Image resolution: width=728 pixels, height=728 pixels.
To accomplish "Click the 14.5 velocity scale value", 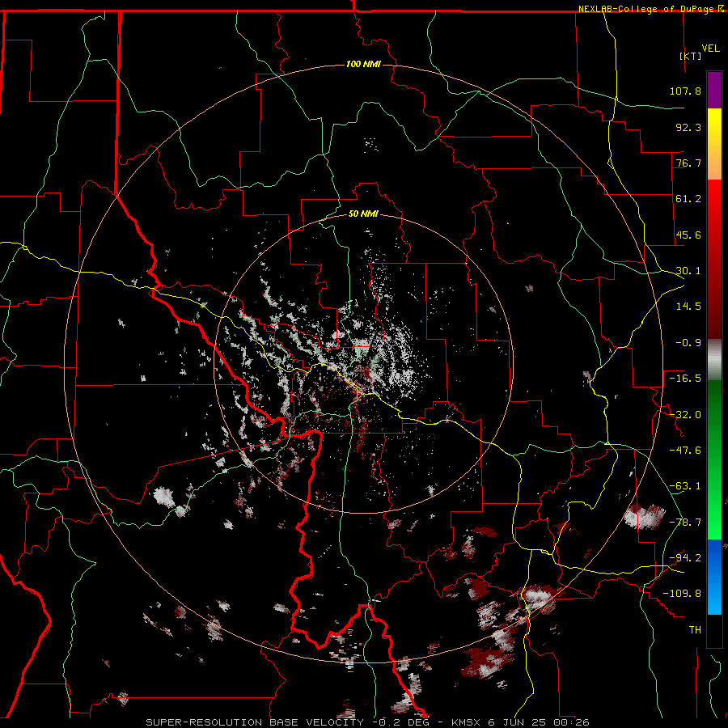I will tap(688, 307).
